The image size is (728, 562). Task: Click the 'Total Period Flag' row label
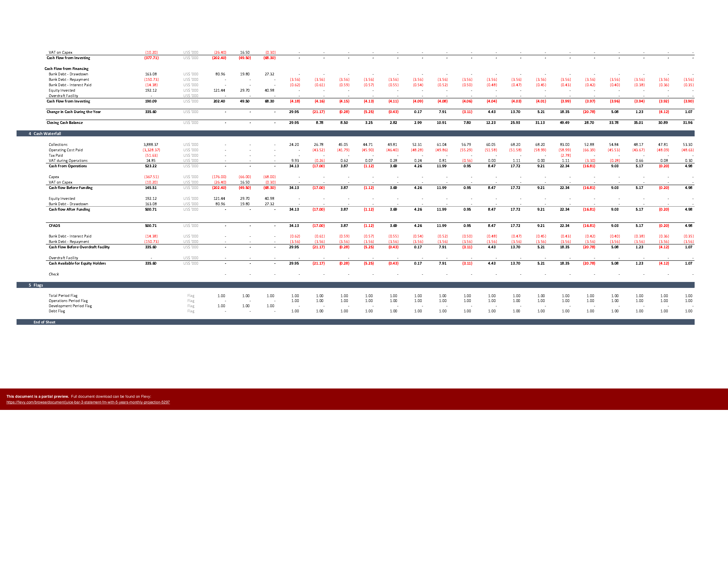click(x=63, y=296)
